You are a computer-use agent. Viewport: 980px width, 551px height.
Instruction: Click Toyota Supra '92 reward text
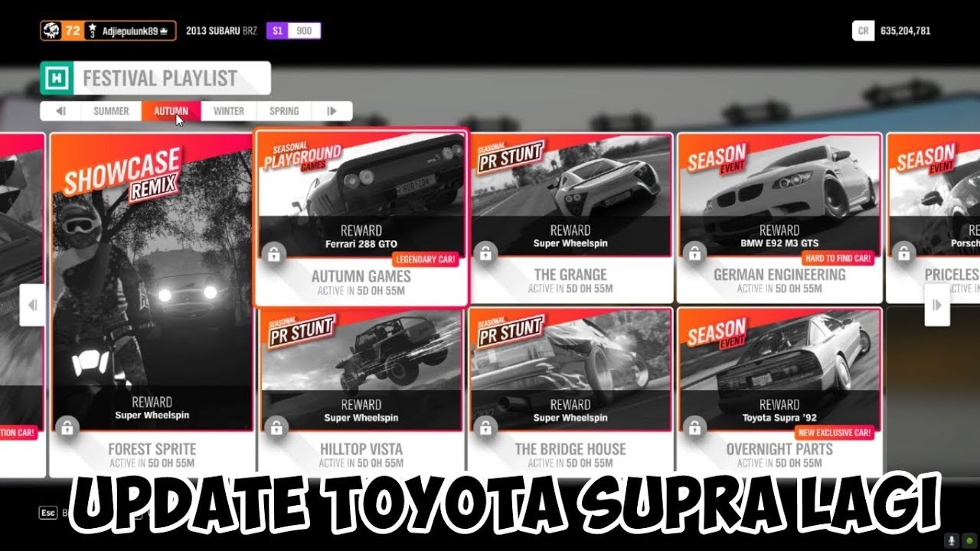(779, 418)
